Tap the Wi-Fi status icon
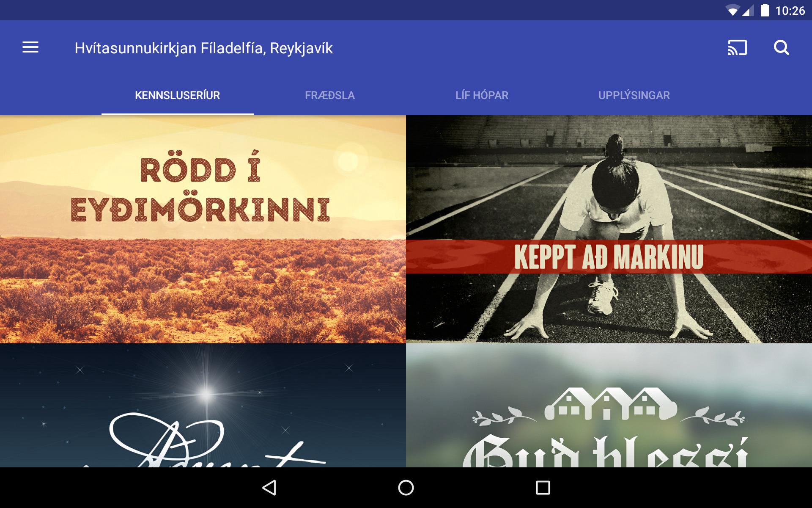Screen dimensions: 812x508 pos(732,10)
